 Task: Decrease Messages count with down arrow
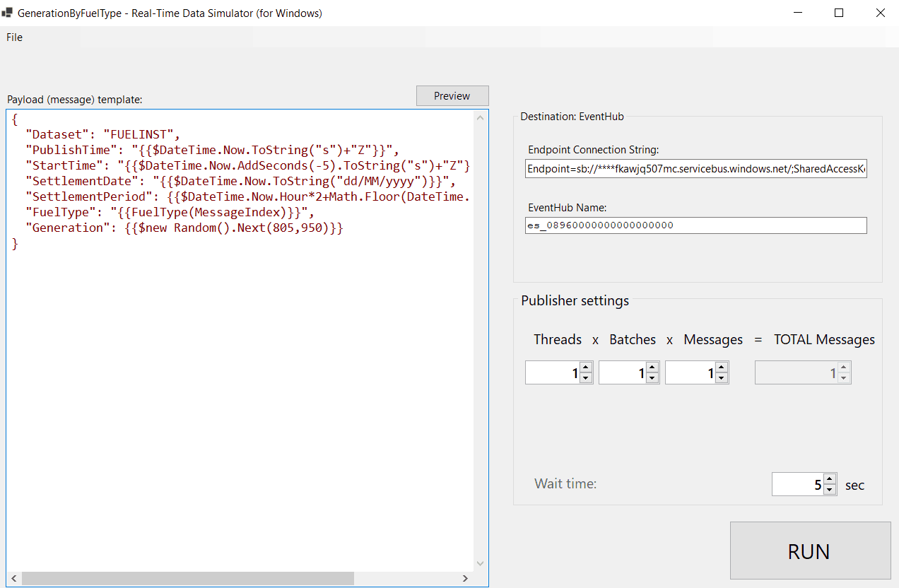[721, 378]
